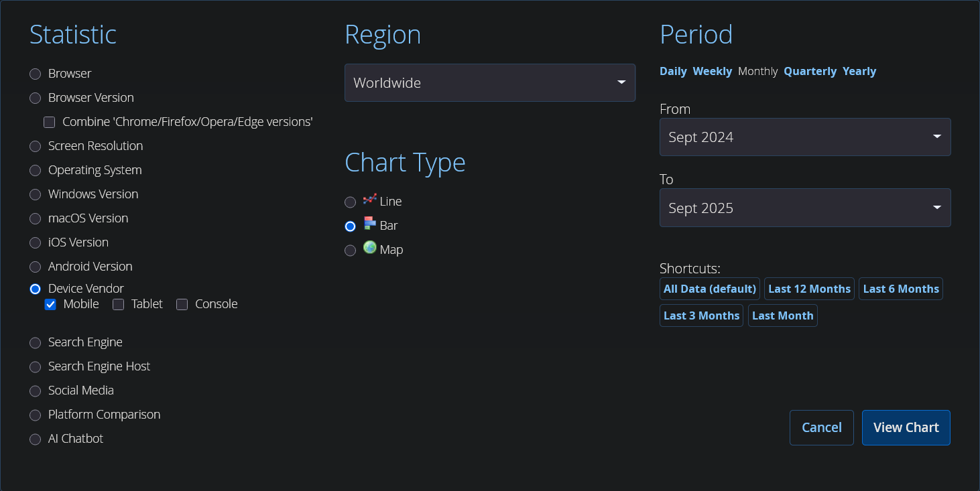The height and width of the screenshot is (491, 980).
Task: Open the To date dropdown (Sept 2025)
Action: click(x=805, y=208)
